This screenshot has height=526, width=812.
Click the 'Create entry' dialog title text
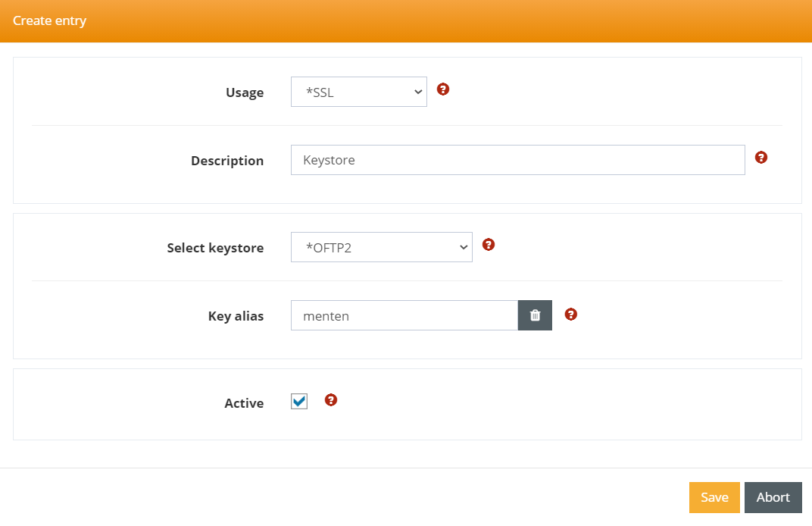point(49,20)
